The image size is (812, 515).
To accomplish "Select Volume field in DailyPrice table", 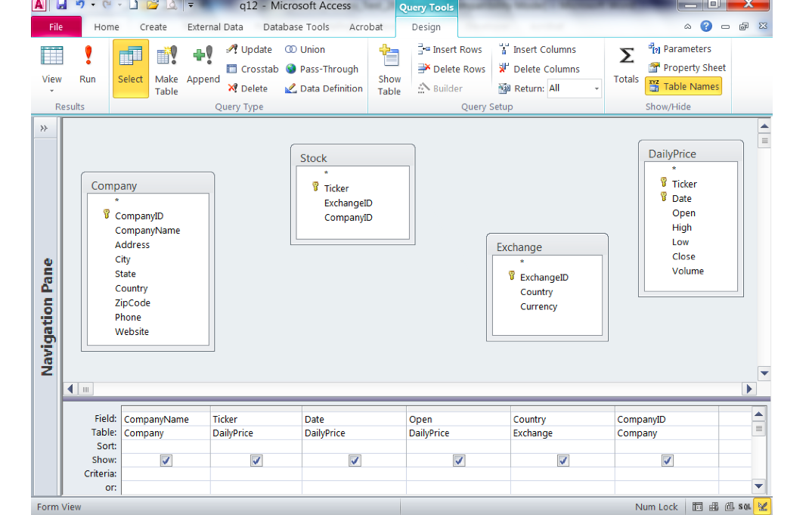I will tap(688, 271).
